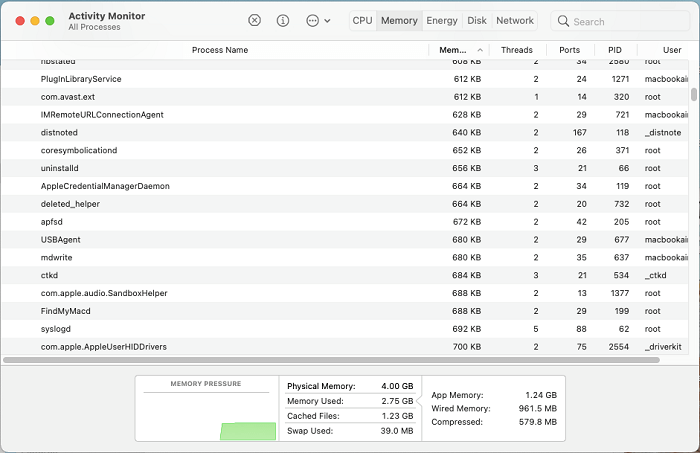The width and height of the screenshot is (700, 453).
Task: Toggle the Memory column sort arrow
Action: 480,50
